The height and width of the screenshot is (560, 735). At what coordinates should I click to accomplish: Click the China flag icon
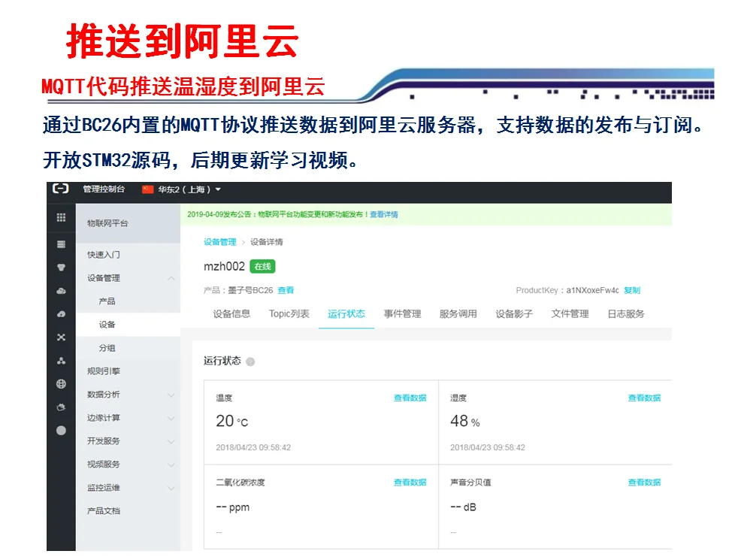(147, 189)
